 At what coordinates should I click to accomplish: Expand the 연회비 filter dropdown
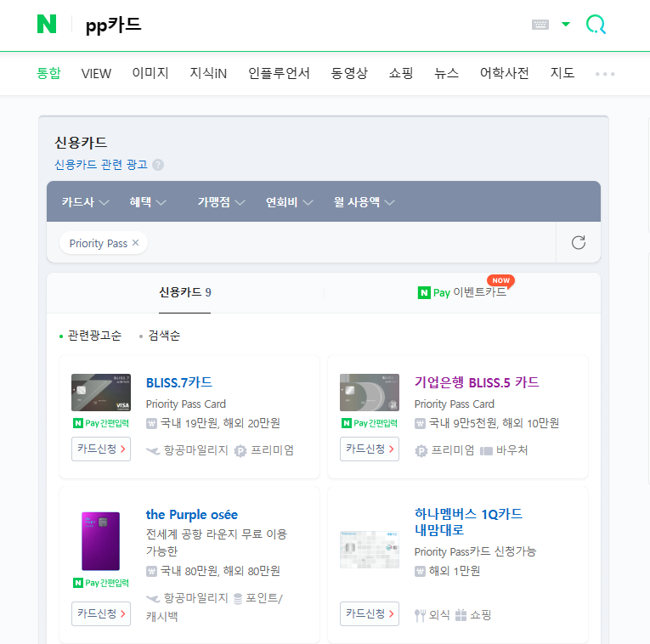pos(290,202)
